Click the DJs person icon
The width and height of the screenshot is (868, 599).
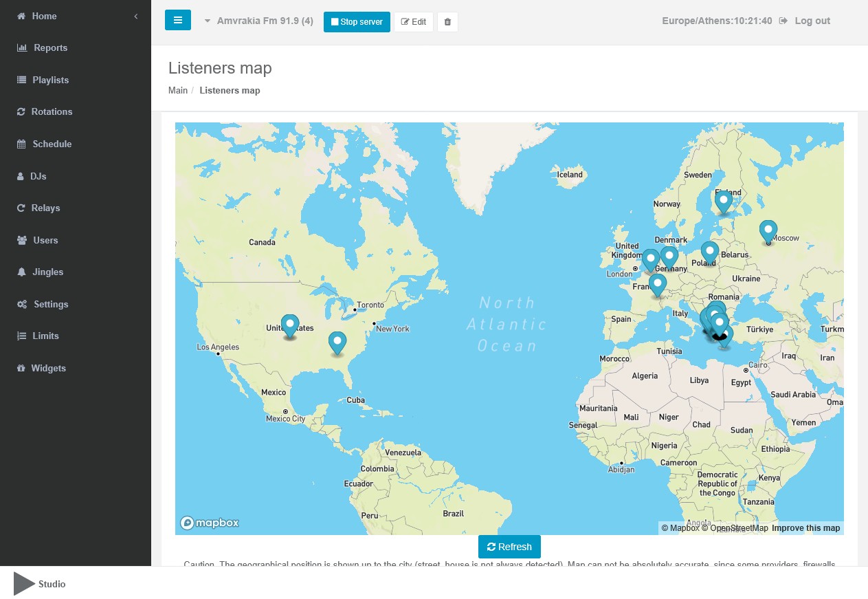click(x=21, y=177)
